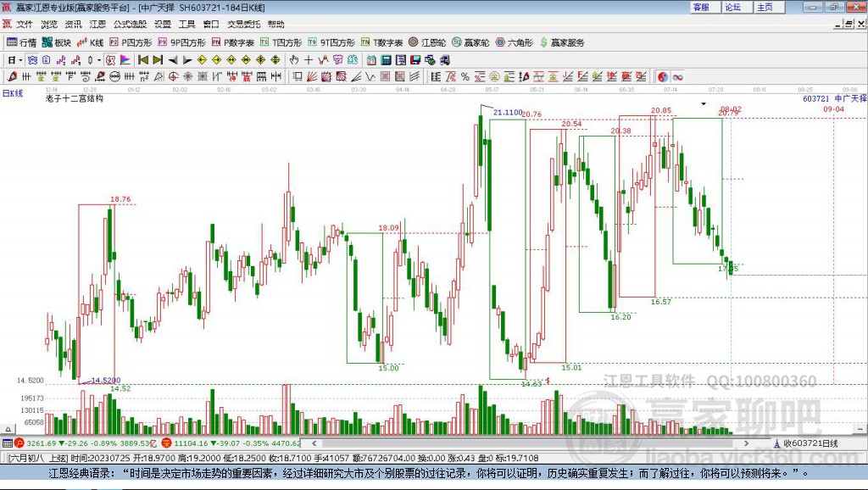Viewport: 868px width, 490px height.
Task: Click the yin-yang icon
Action: (x=663, y=76)
